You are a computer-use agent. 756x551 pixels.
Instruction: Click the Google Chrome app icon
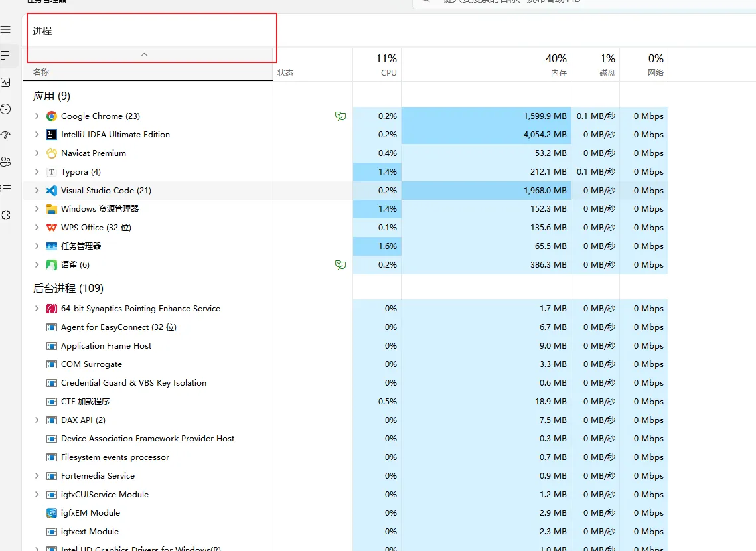(x=52, y=116)
